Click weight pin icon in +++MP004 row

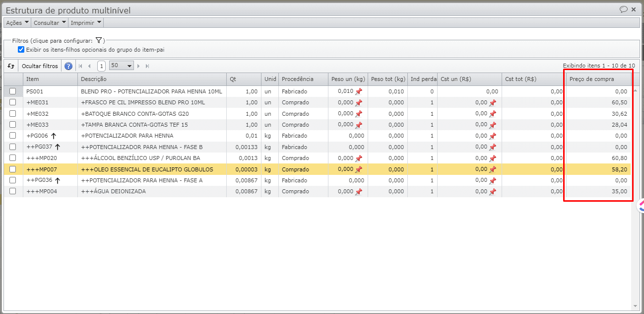[359, 192]
